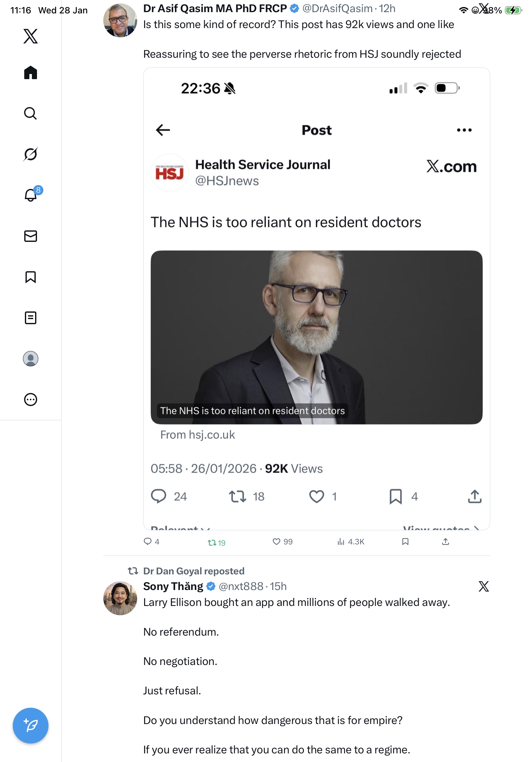Open the More options menu
The image size is (532, 762).
click(31, 399)
